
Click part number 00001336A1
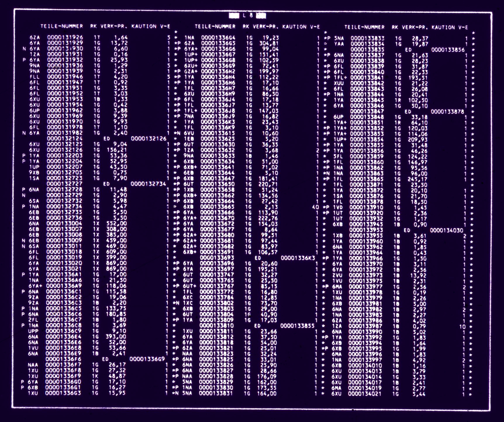64,274
